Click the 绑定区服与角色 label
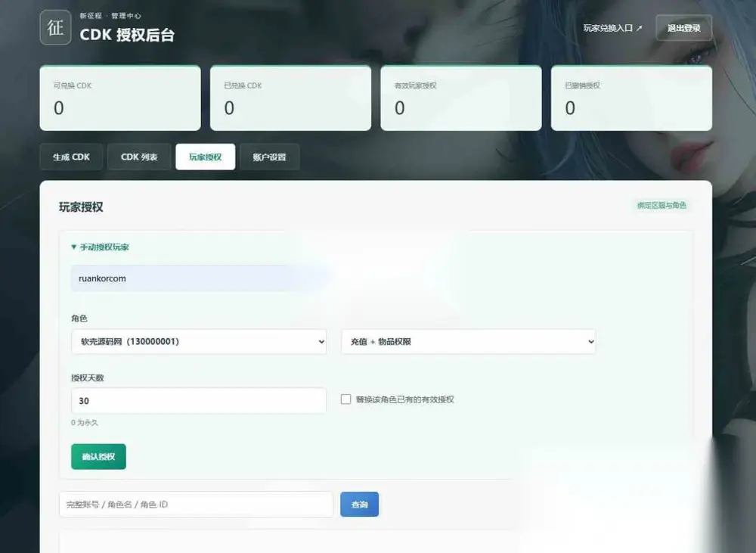Image resolution: width=756 pixels, height=553 pixels. pyautogui.click(x=662, y=205)
